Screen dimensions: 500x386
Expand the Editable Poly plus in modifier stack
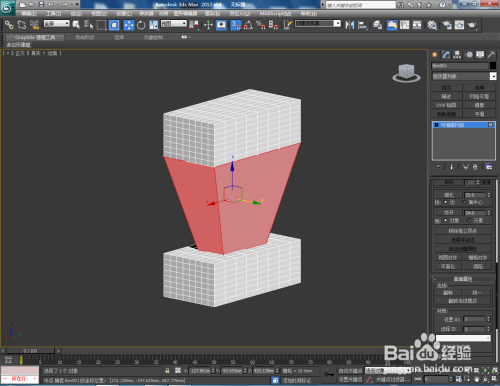[437, 125]
